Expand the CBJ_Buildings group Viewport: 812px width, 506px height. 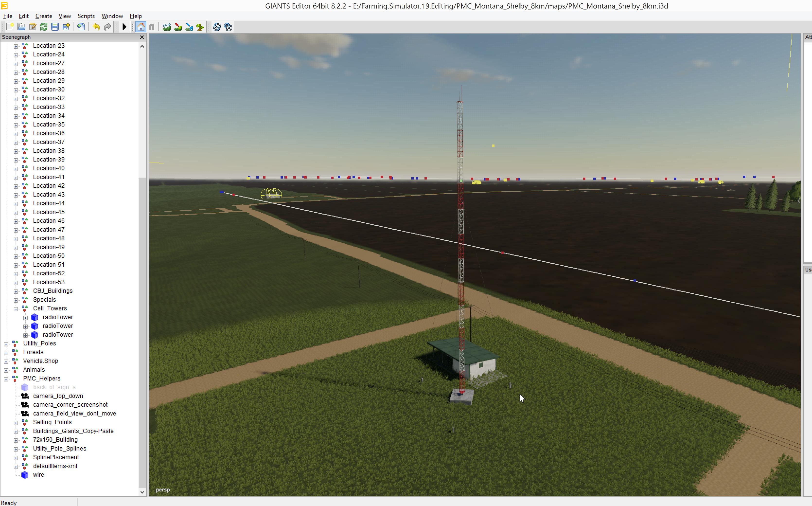(16, 291)
